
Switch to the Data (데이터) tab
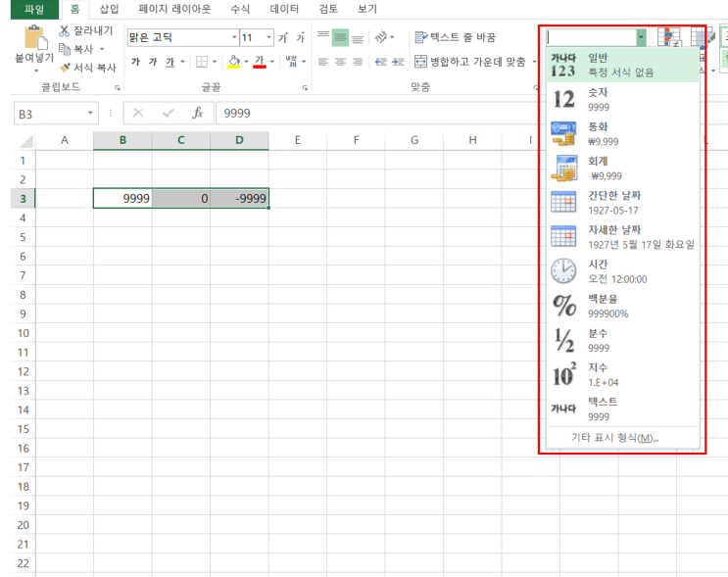[284, 9]
